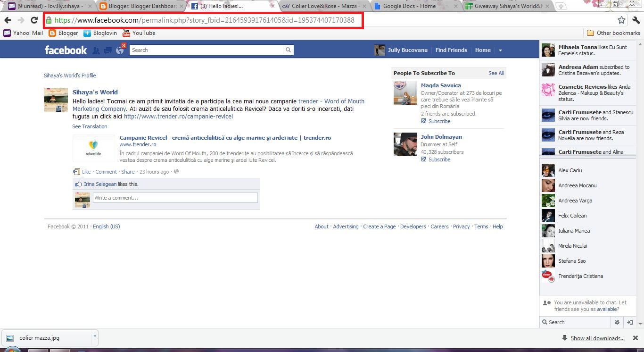Bookmark page with star icon

[x=621, y=20]
